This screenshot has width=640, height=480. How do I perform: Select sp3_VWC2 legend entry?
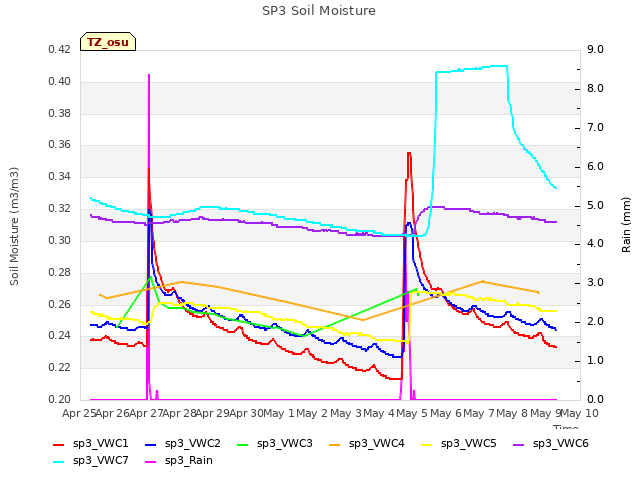pyautogui.click(x=183, y=444)
